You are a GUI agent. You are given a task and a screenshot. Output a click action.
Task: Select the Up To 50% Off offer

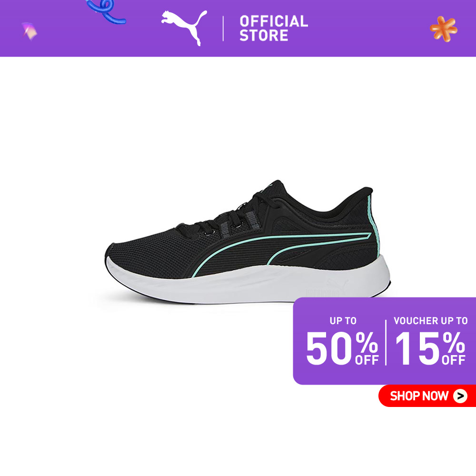(x=342, y=341)
